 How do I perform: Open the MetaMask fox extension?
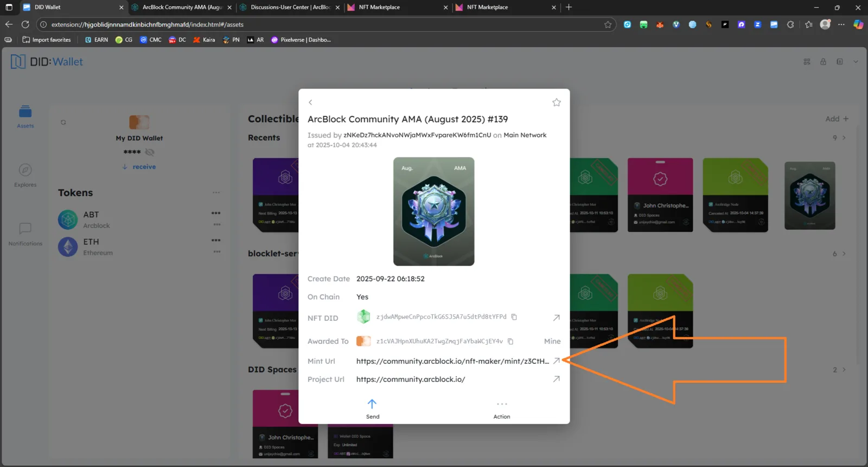point(660,24)
